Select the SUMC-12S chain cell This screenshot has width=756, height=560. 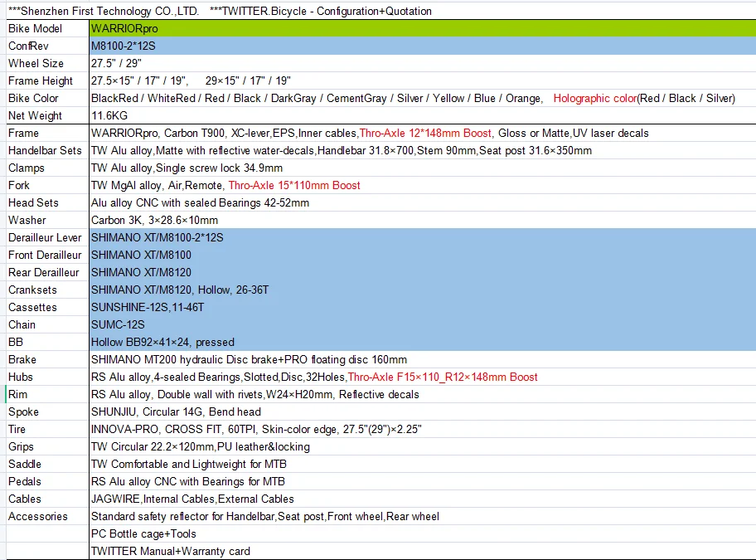tap(422, 325)
